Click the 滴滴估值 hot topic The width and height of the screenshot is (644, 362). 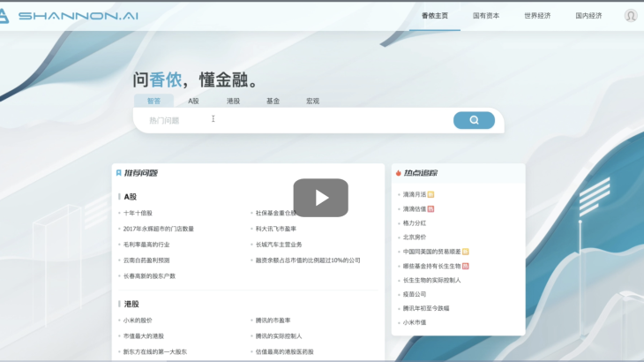point(415,208)
